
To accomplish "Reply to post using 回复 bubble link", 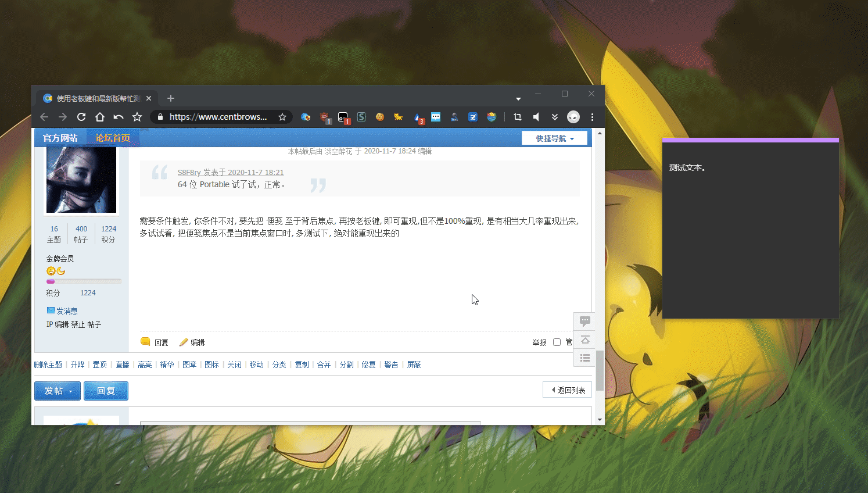I will click(155, 342).
